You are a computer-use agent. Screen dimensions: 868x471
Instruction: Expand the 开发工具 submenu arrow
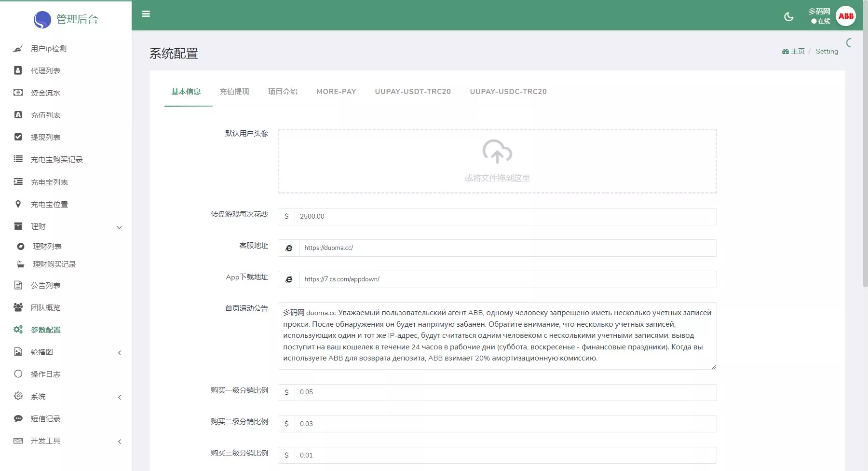(119, 442)
